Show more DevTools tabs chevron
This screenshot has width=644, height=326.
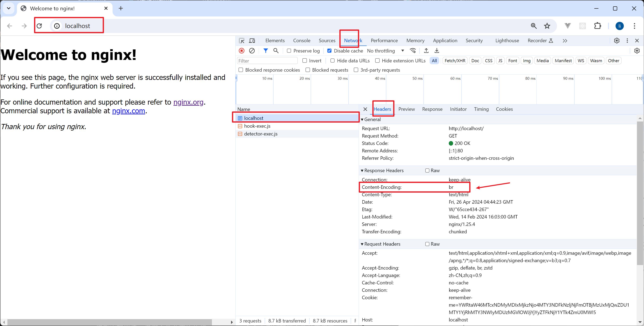[565, 41]
